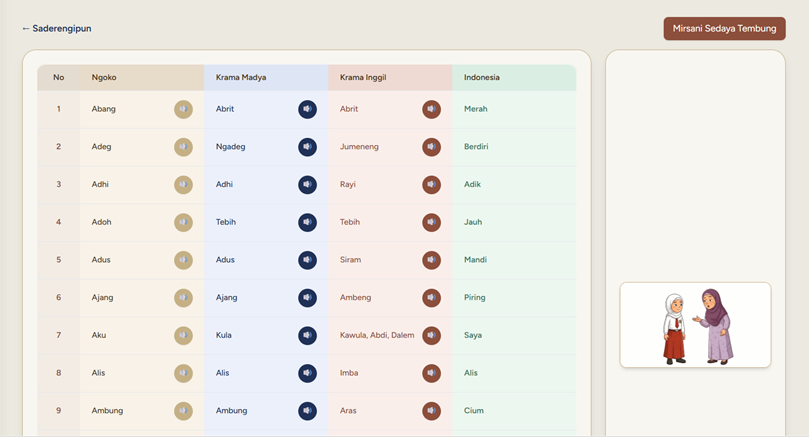
Task: Play Ngoko audio for Ambung
Action: click(183, 411)
